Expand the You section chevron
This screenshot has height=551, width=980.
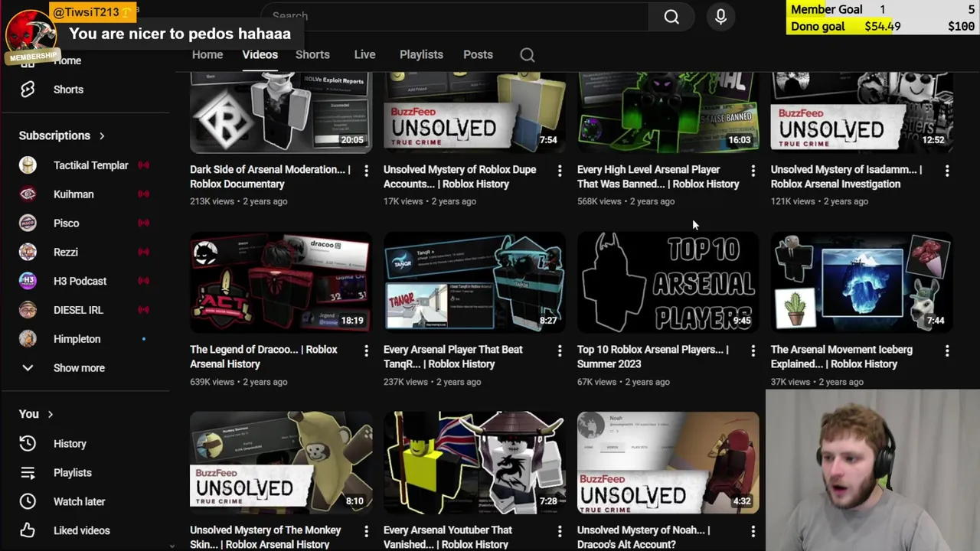[x=51, y=414]
